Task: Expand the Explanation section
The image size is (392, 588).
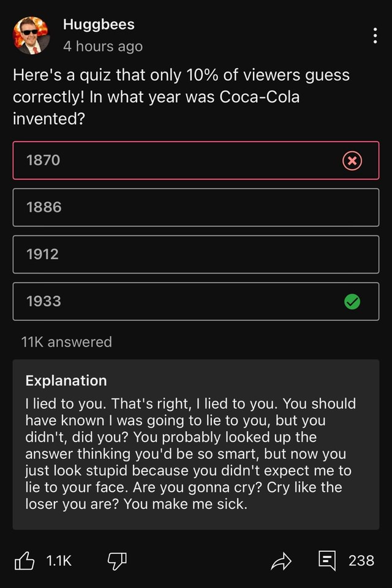Action: pyautogui.click(x=66, y=380)
